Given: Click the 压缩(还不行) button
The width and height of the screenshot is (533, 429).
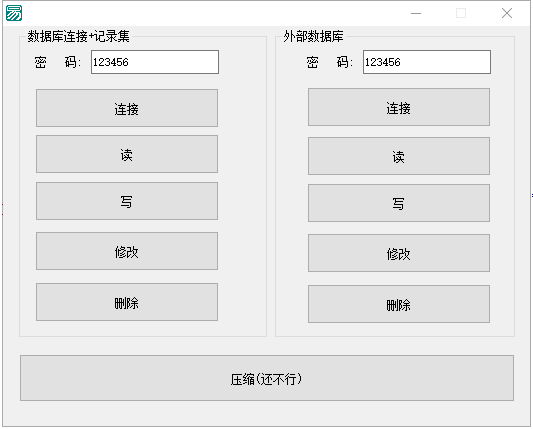Looking at the screenshot, I should 267,378.
